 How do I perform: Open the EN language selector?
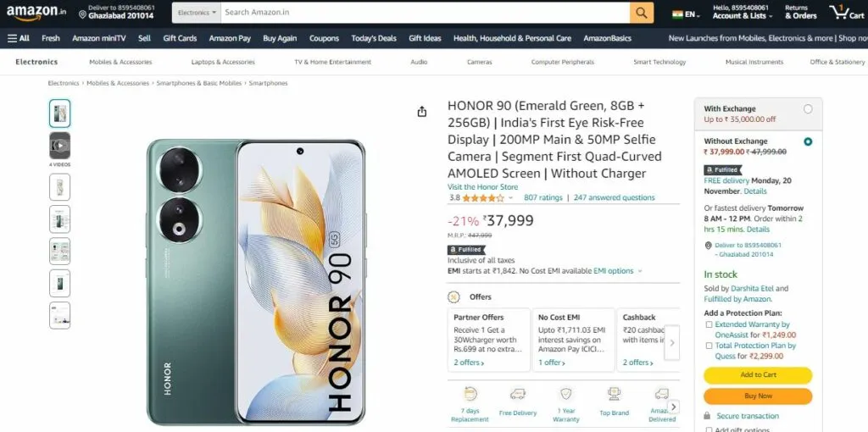[687, 14]
